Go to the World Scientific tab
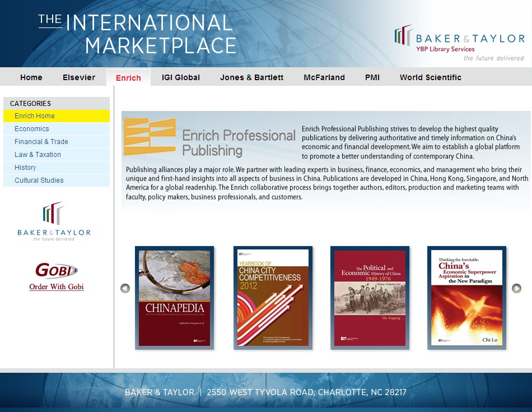Viewport: 532px width, 412px height. point(430,77)
